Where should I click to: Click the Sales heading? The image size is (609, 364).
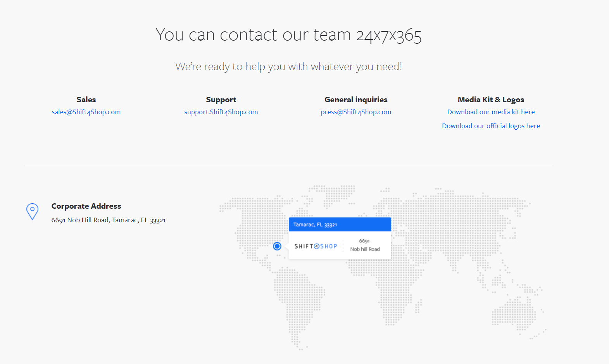pyautogui.click(x=86, y=100)
